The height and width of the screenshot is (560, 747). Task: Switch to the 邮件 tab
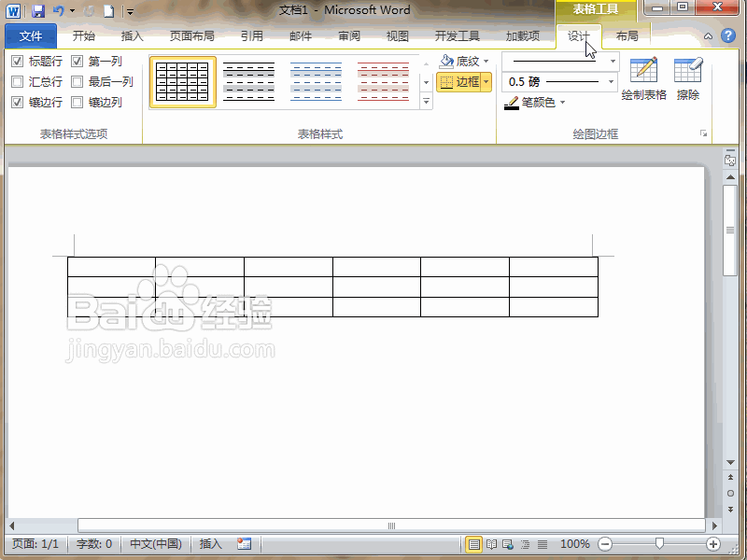301,35
